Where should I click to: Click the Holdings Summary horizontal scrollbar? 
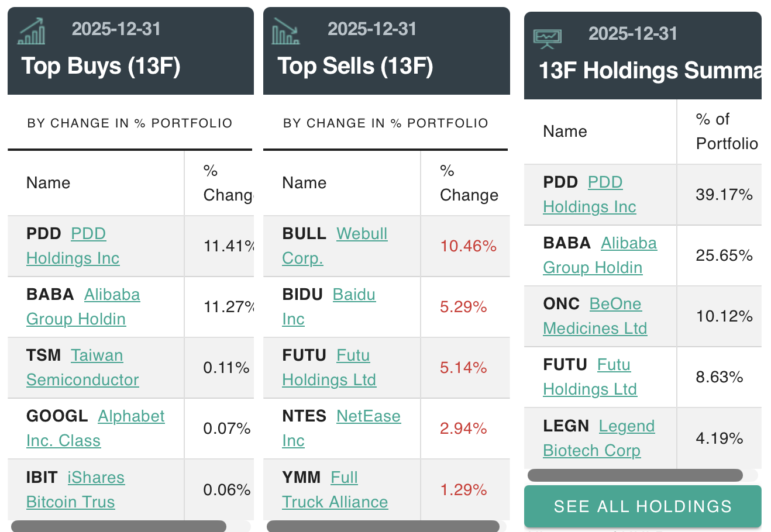click(635, 475)
